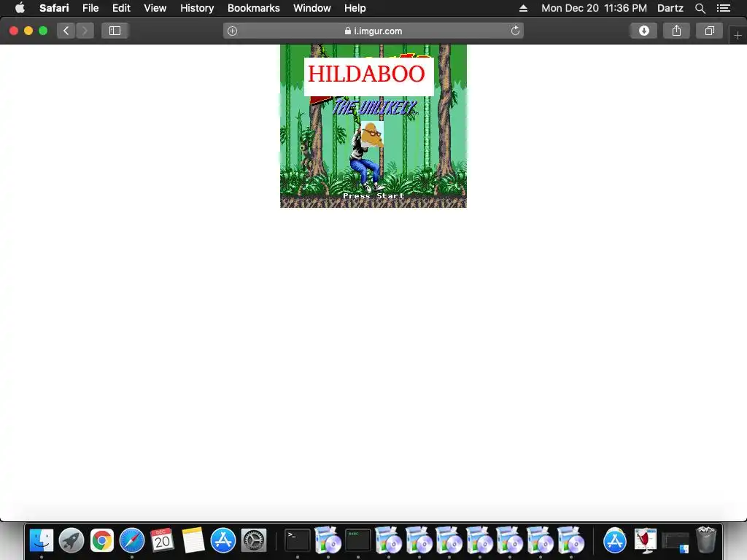Click the minimized dark window in Dock
Viewport: 747px width, 560px height.
(x=676, y=542)
